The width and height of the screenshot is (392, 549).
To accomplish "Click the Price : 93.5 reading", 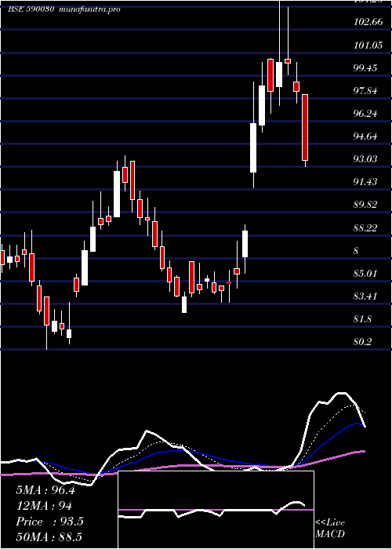I will [49, 522].
